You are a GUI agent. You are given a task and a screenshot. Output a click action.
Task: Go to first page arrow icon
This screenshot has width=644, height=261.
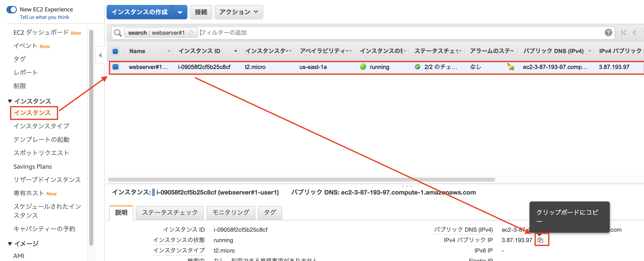coord(624,33)
